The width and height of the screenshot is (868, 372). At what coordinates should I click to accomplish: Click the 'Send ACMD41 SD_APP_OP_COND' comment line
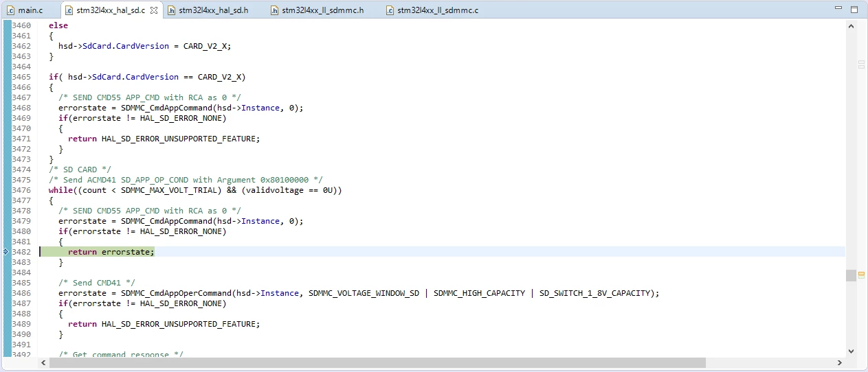tap(186, 180)
